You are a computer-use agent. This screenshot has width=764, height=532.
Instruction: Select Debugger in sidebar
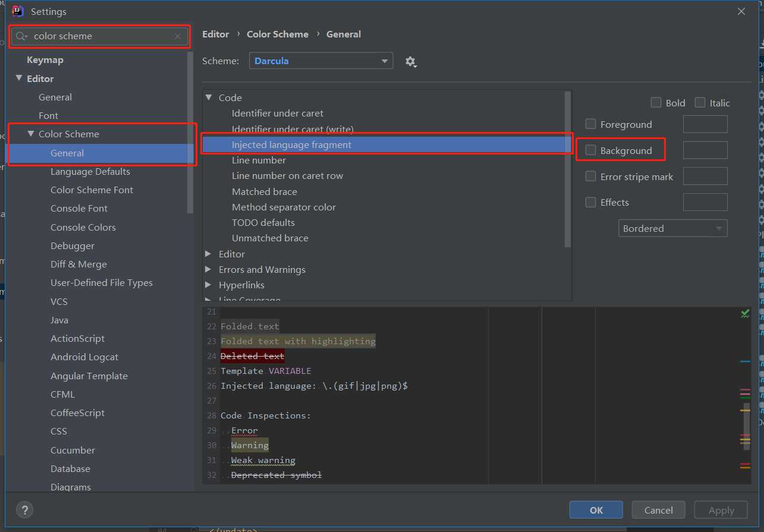[73, 245]
